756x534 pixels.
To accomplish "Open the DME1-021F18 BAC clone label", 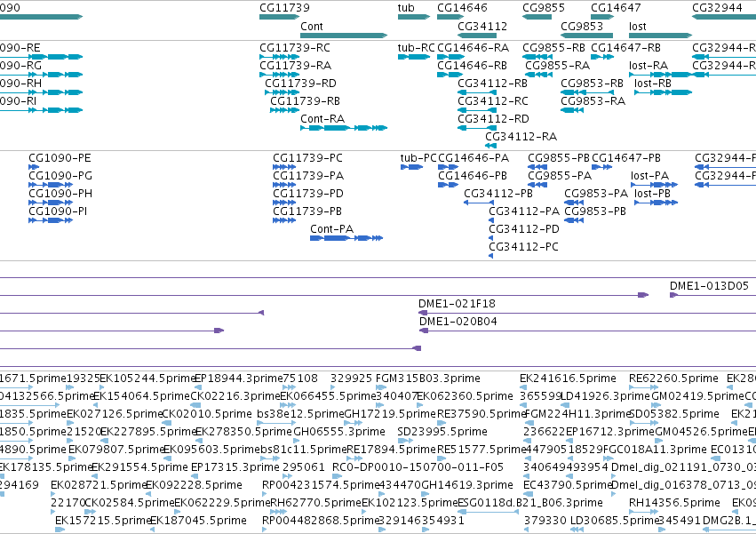I will (x=457, y=304).
